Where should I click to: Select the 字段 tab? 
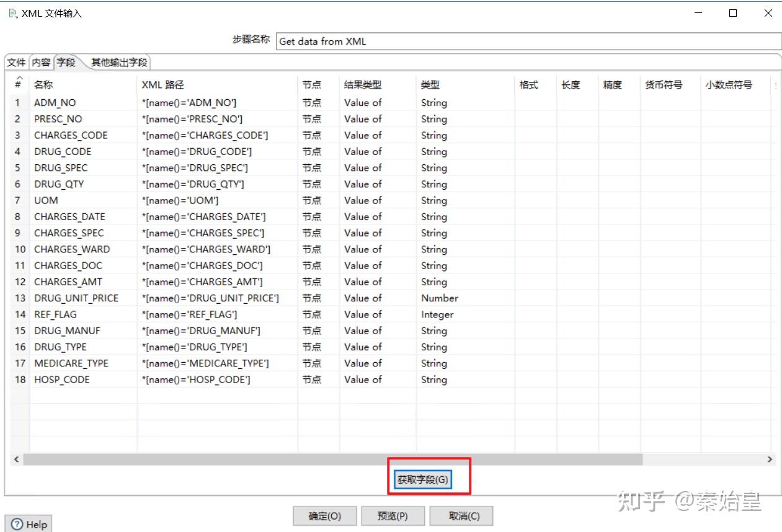[67, 62]
